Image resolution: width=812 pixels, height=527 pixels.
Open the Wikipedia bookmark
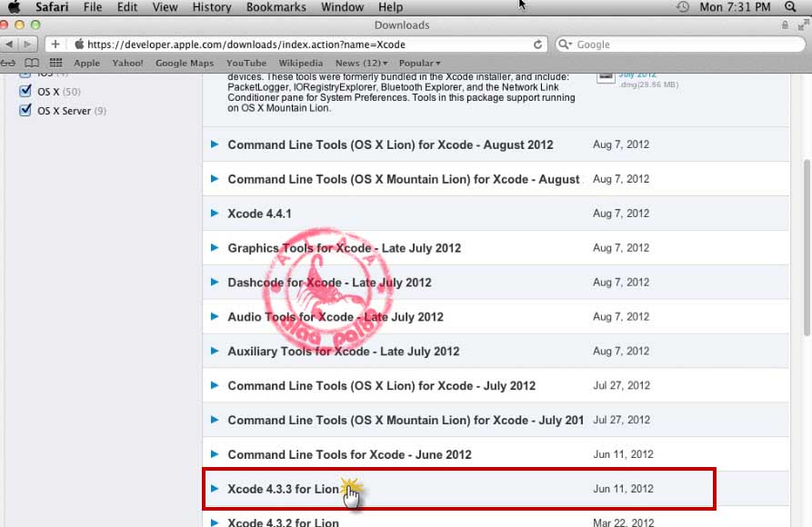(x=300, y=64)
